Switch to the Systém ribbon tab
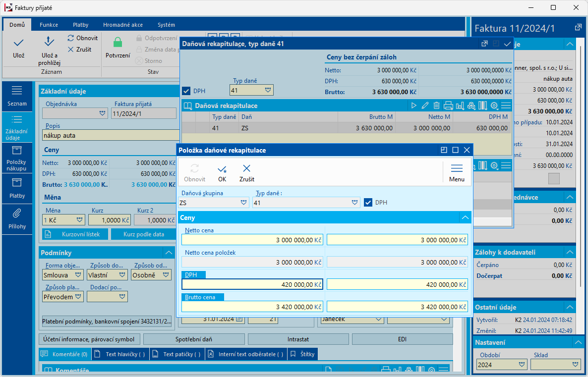The height and width of the screenshot is (377, 588). 166,25
